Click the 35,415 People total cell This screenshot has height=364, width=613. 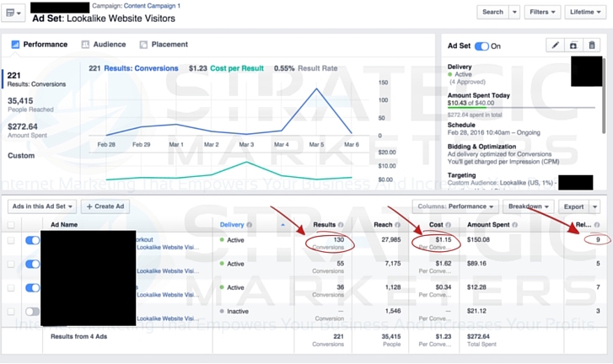pos(391,340)
